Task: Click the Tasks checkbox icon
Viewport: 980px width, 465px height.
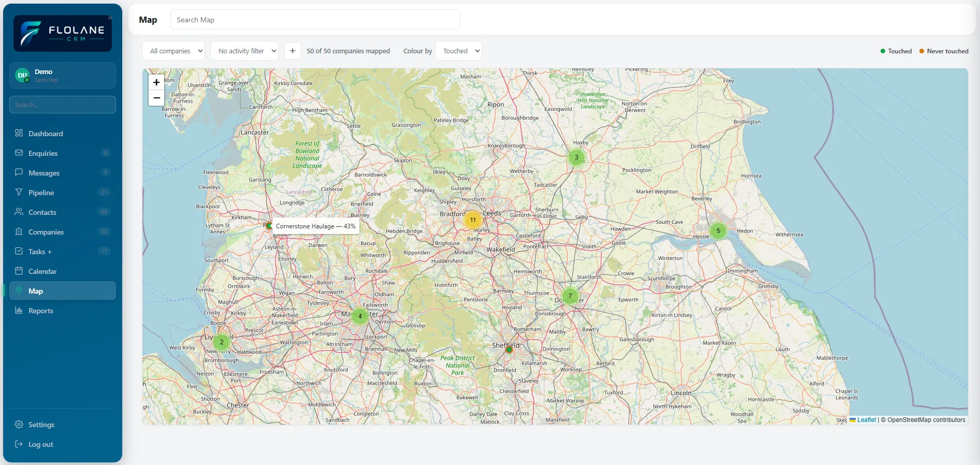Action: point(19,251)
